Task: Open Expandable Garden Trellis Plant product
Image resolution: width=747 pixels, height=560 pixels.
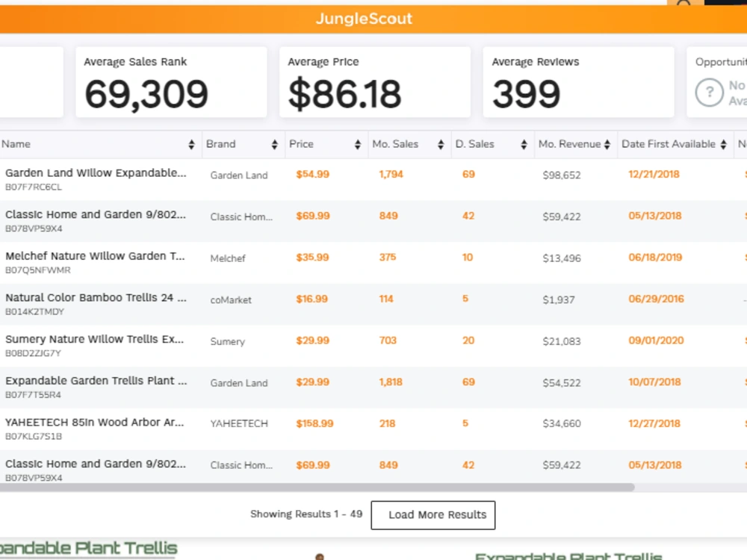Action: coord(96,381)
